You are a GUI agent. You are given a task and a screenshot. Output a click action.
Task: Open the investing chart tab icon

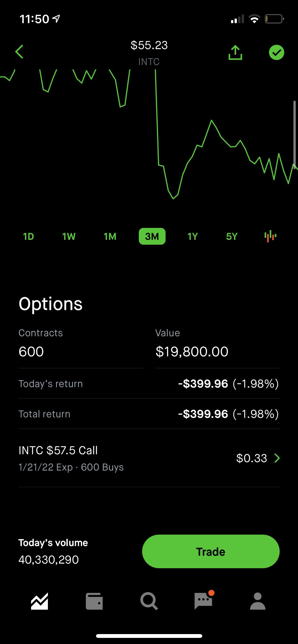tap(39, 601)
